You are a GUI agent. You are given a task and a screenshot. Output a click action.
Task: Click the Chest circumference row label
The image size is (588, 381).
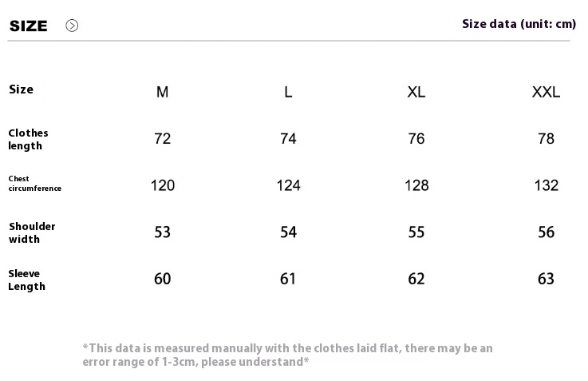(x=34, y=184)
